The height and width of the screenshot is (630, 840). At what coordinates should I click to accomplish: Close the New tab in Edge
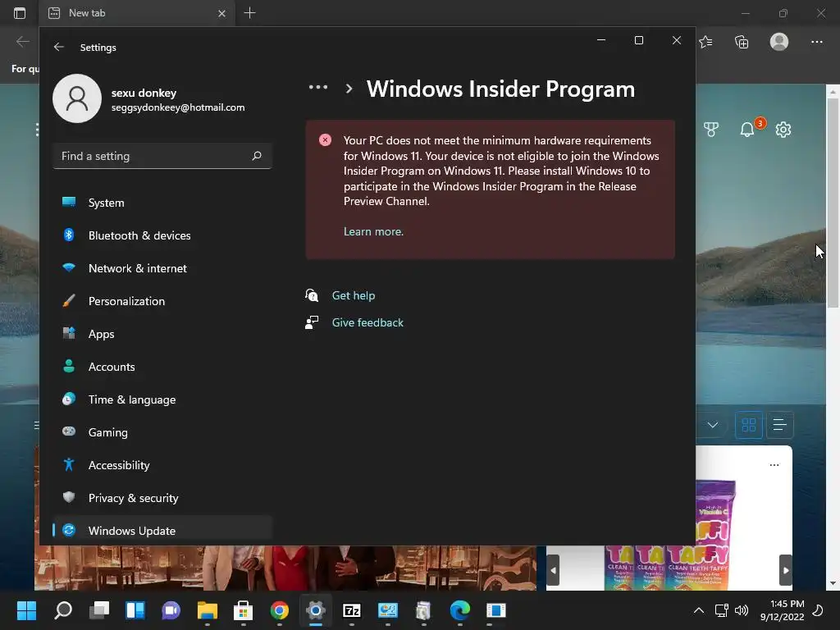[221, 13]
